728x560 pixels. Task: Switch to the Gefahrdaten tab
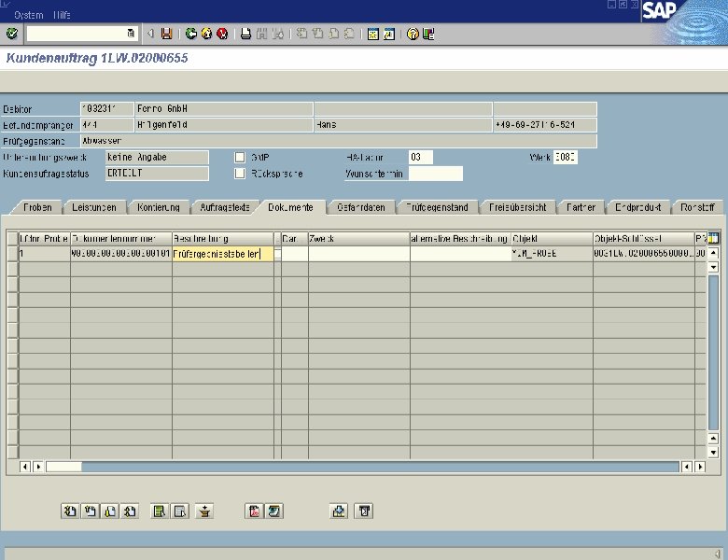point(361,207)
